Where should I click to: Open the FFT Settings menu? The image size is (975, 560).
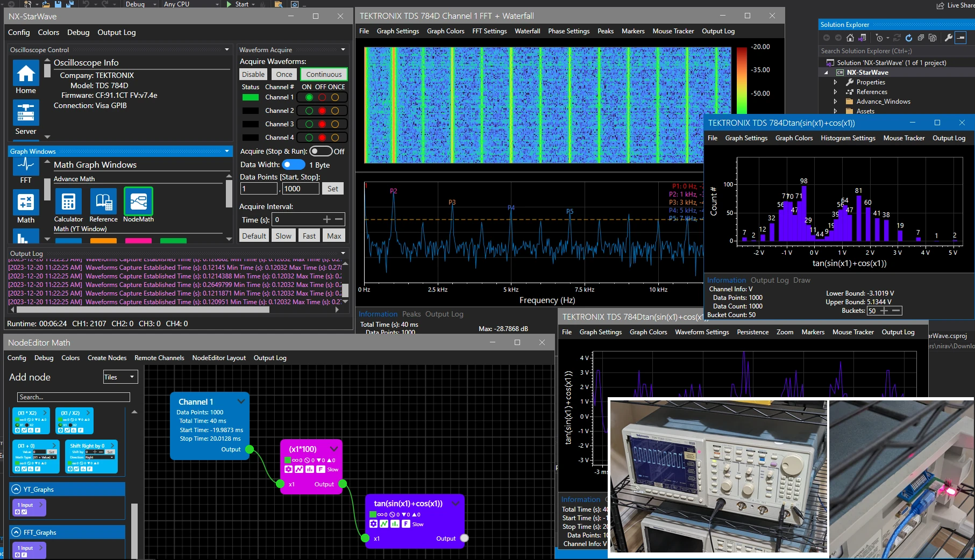[x=489, y=31]
